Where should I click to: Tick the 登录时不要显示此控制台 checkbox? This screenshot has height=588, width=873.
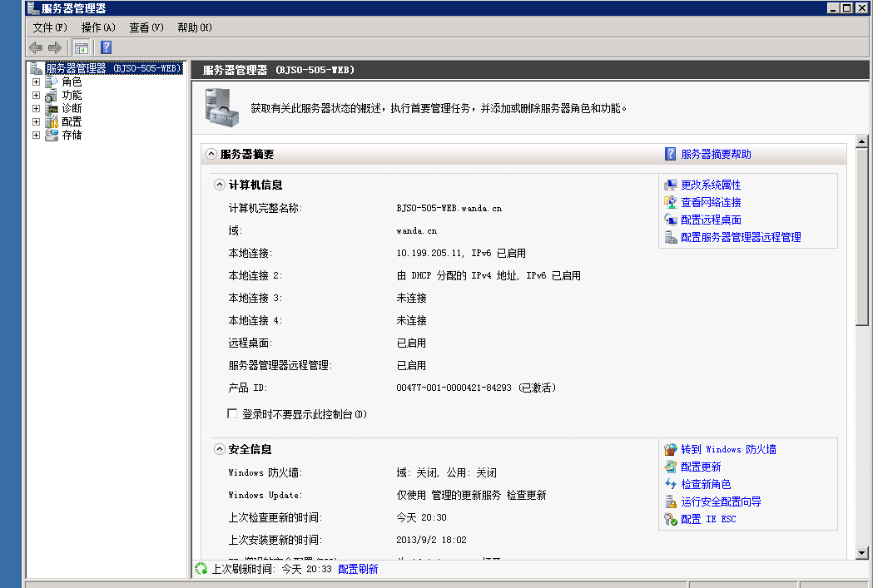tap(232, 413)
